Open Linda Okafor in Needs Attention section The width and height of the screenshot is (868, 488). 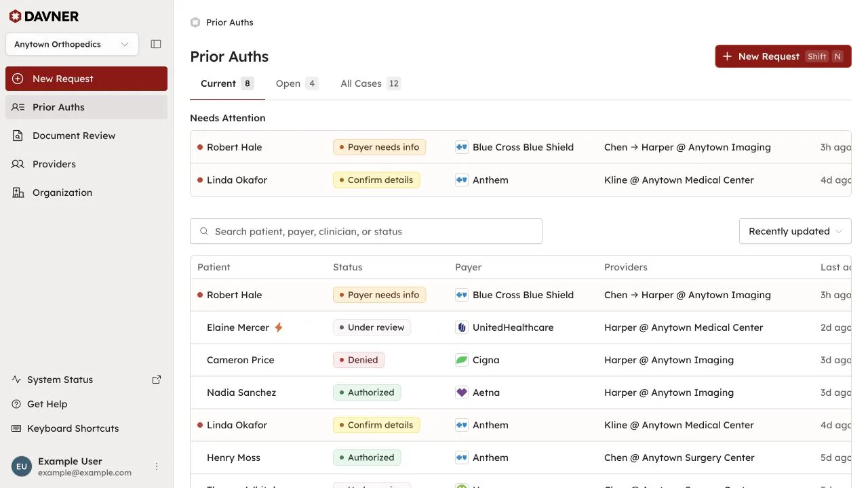click(x=520, y=180)
